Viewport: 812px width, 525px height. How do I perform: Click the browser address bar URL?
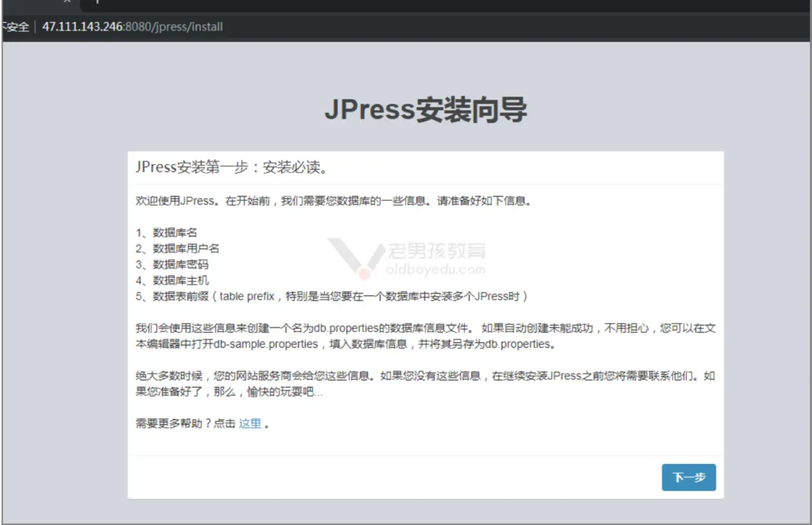[133, 27]
